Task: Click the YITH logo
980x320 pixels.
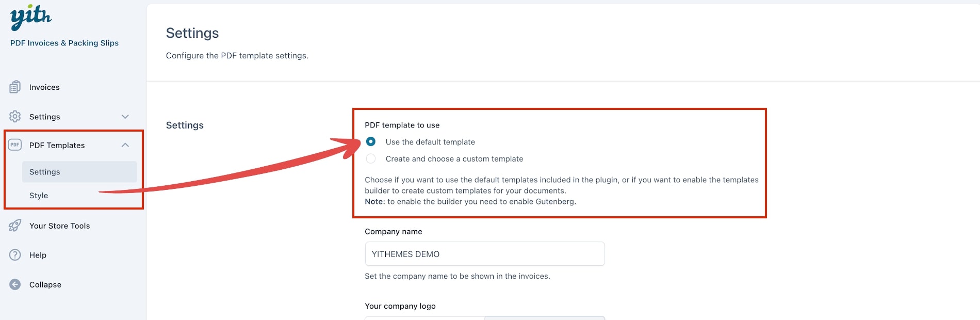Action: pos(31,17)
